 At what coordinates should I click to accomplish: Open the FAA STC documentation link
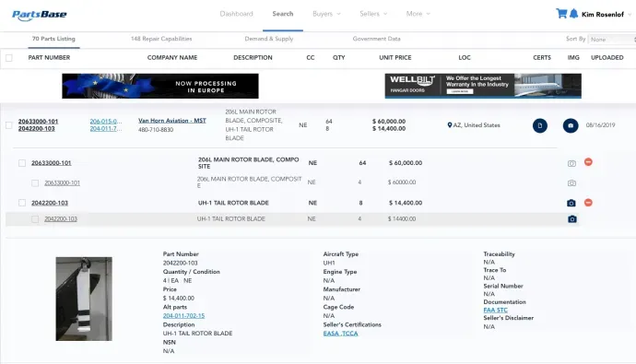pyautogui.click(x=495, y=310)
